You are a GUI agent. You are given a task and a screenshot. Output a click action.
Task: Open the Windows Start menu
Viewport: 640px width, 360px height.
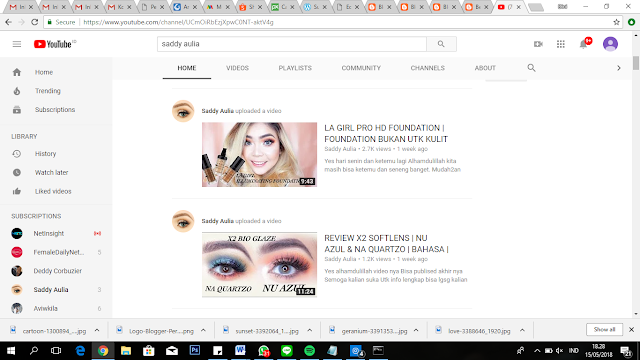[11, 351]
